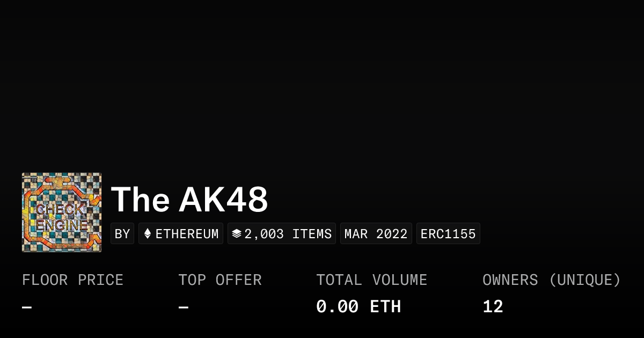Click the OWNERS stat word

[x=510, y=280]
